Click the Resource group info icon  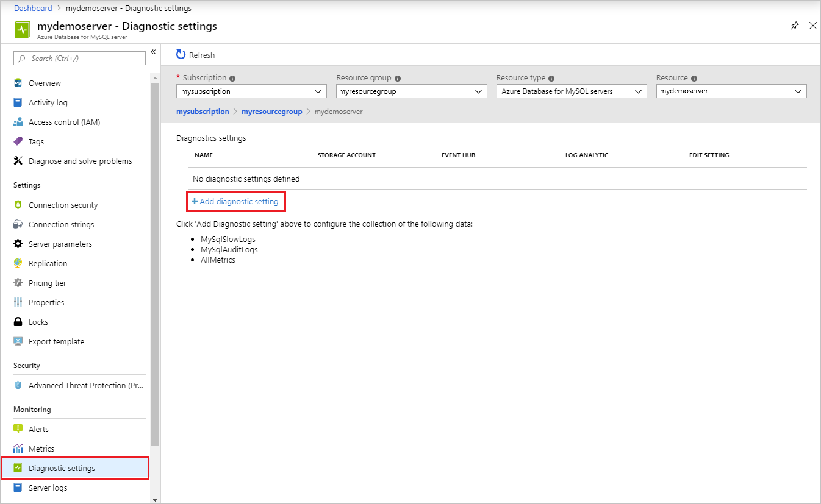point(398,79)
